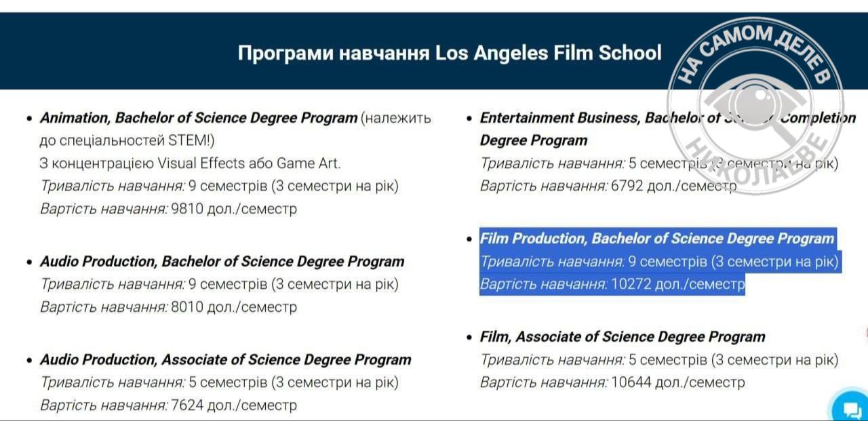The height and width of the screenshot is (421, 868).
Task: Click highlighted Film Production, Bachelor of Science title
Action: pyautogui.click(x=656, y=239)
